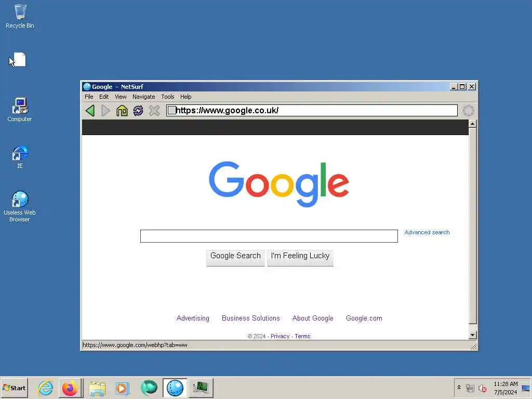Open the Help menu
The image size is (532, 399).
click(x=185, y=97)
